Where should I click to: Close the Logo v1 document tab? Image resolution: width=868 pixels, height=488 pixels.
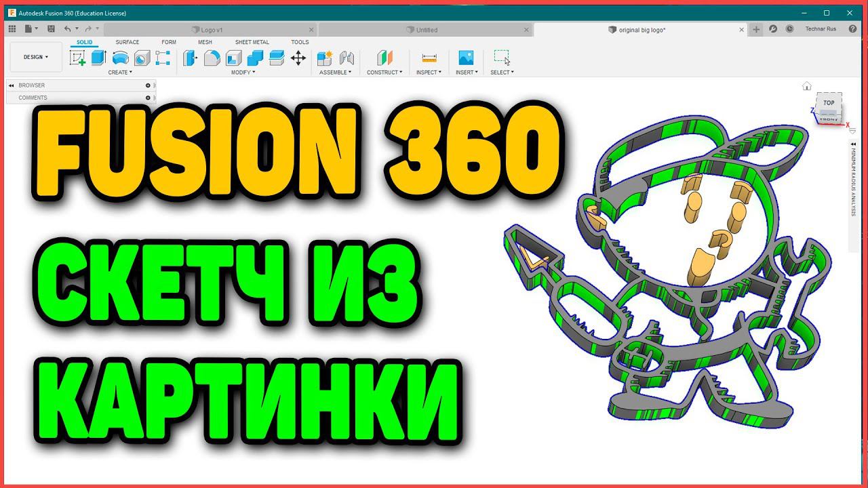(311, 30)
